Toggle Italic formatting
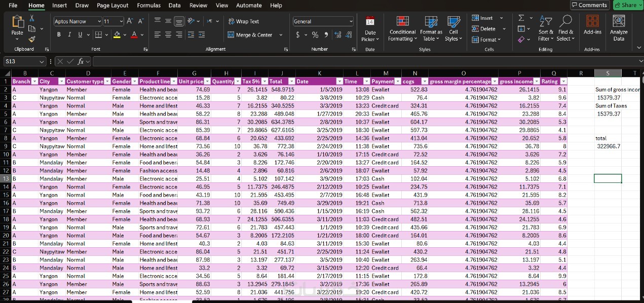This screenshot has height=303, width=644. click(70, 34)
